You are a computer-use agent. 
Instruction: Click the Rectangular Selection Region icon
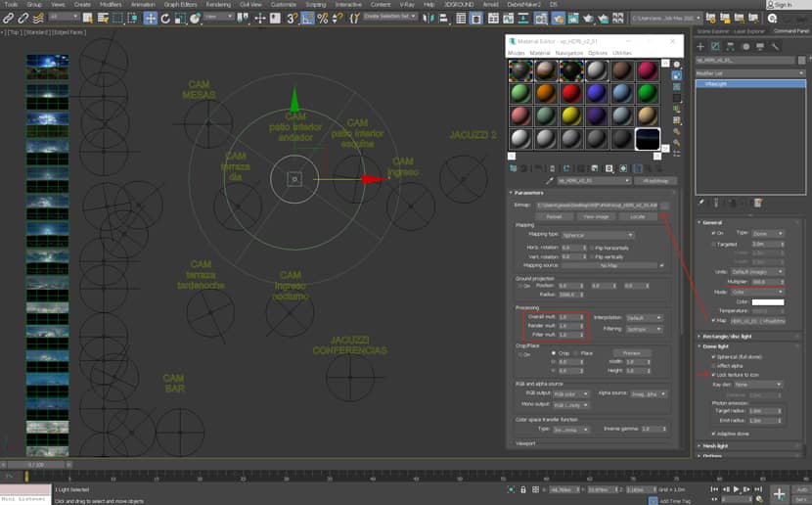118,19
